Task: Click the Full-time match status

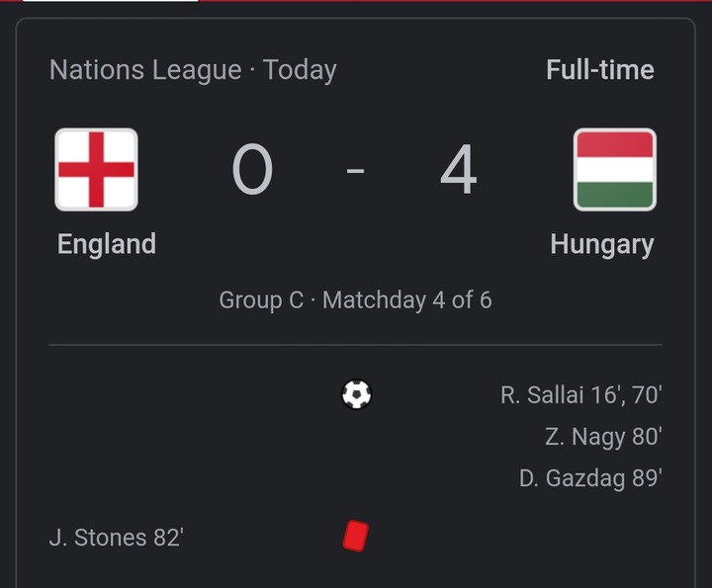Action: coord(600,70)
